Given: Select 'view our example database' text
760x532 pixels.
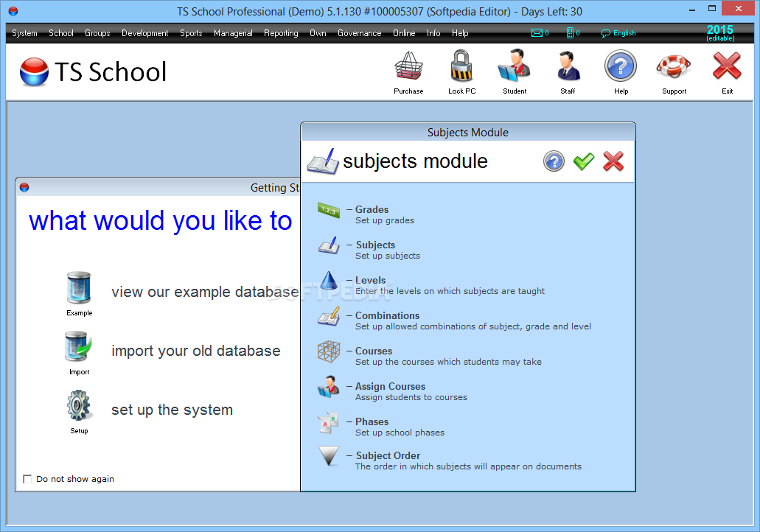Looking at the screenshot, I should tap(205, 292).
